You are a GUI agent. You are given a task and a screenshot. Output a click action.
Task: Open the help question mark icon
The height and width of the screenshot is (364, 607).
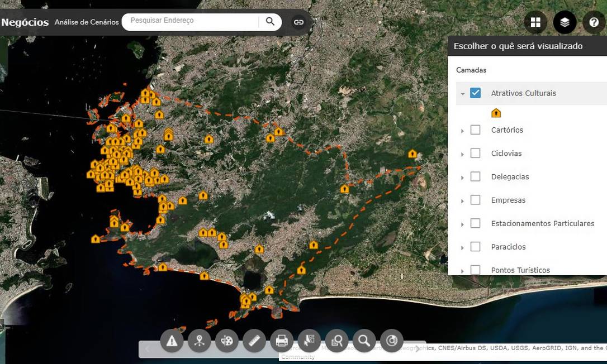(594, 22)
